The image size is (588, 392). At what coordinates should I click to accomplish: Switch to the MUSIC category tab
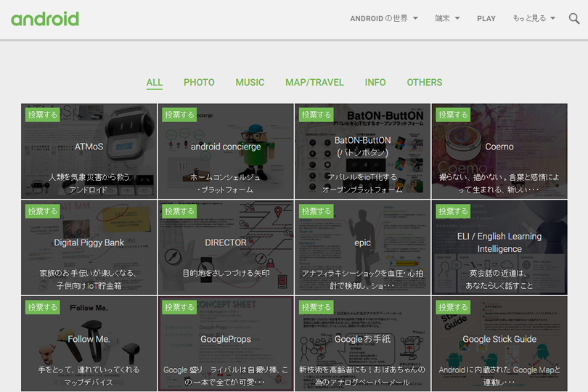click(250, 83)
